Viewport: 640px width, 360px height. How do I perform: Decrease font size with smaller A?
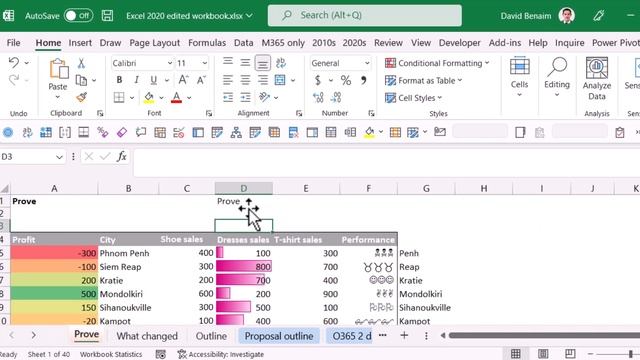click(201, 80)
